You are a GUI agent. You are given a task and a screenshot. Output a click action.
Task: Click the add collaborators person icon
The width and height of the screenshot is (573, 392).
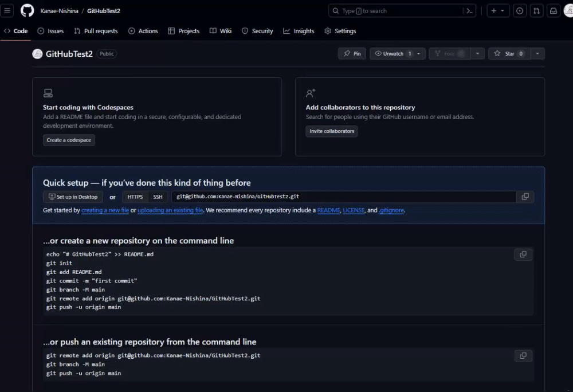[310, 93]
